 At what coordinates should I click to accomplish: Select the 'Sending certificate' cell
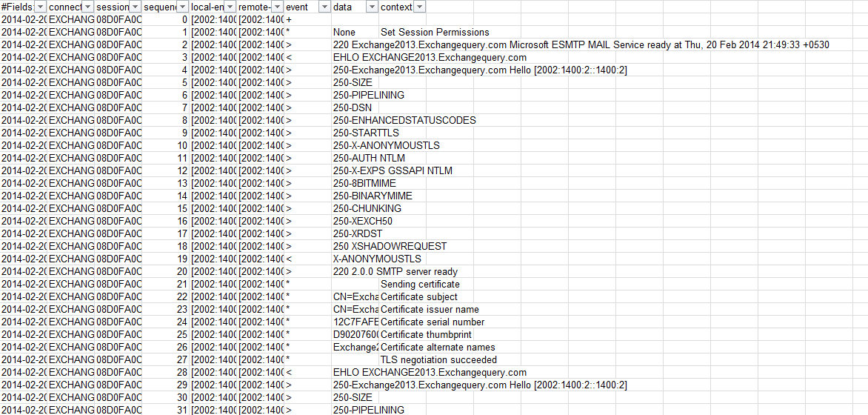420,284
